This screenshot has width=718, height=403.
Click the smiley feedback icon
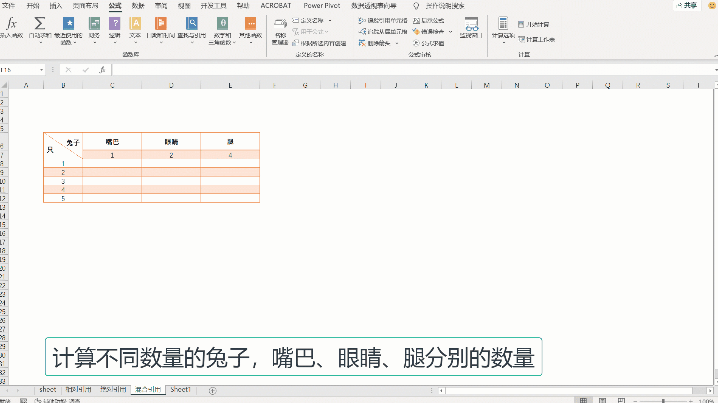[x=713, y=5]
